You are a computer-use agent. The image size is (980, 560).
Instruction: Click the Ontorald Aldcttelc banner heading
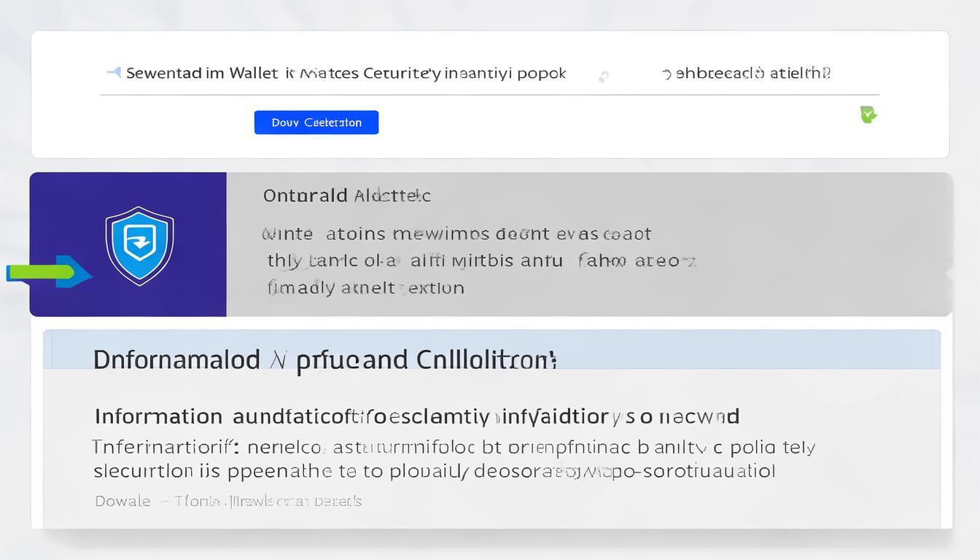pos(346,195)
